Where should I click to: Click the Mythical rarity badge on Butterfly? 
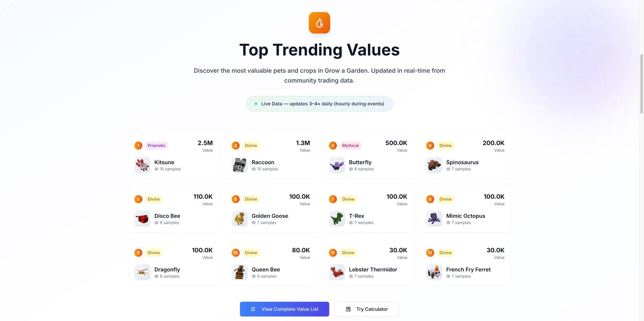350,145
